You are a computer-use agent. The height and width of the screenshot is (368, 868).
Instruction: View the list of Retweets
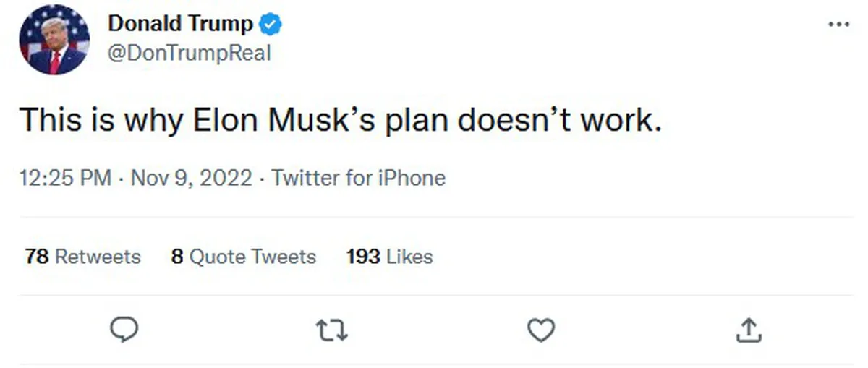pyautogui.click(x=98, y=257)
